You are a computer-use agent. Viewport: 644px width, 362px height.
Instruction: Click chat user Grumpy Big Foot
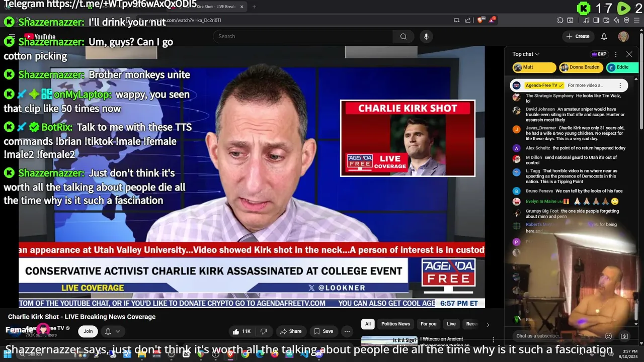tap(542, 211)
